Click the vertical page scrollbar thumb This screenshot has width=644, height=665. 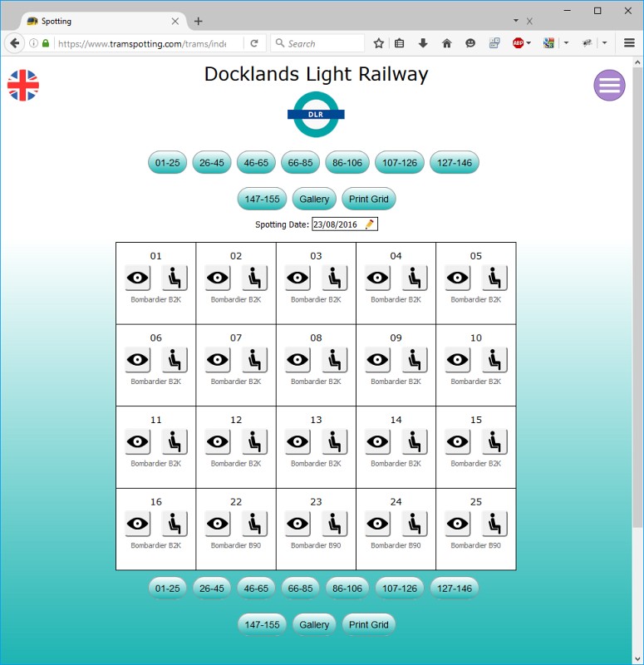point(637,297)
